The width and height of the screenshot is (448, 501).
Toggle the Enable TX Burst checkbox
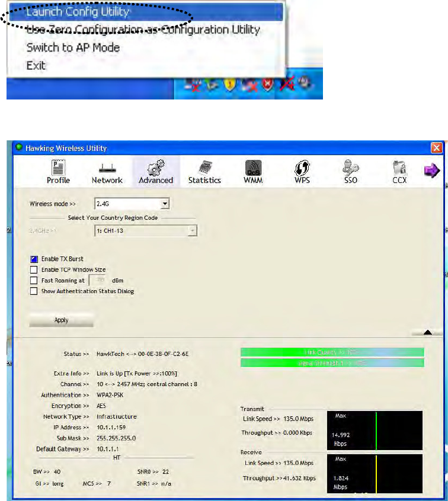coord(34,259)
